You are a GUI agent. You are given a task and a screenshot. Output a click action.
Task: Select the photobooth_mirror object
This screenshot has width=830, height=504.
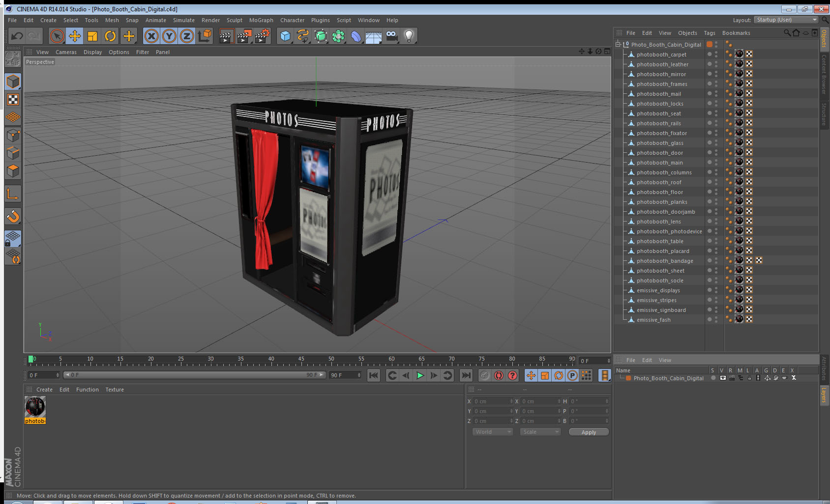click(661, 74)
